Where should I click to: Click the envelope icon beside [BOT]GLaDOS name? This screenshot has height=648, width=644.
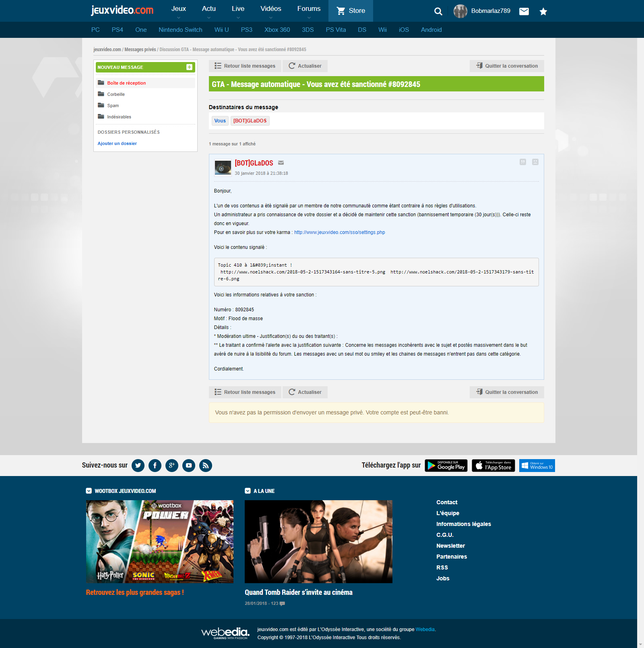(281, 163)
